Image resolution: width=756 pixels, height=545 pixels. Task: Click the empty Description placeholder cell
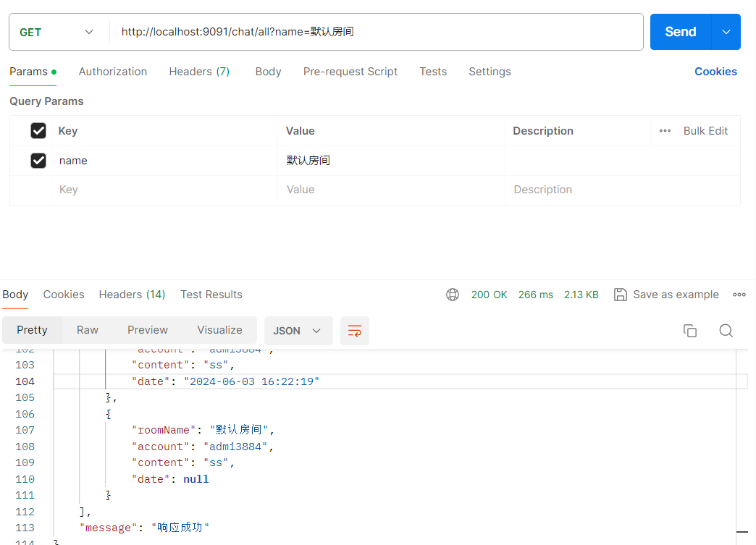click(x=623, y=190)
